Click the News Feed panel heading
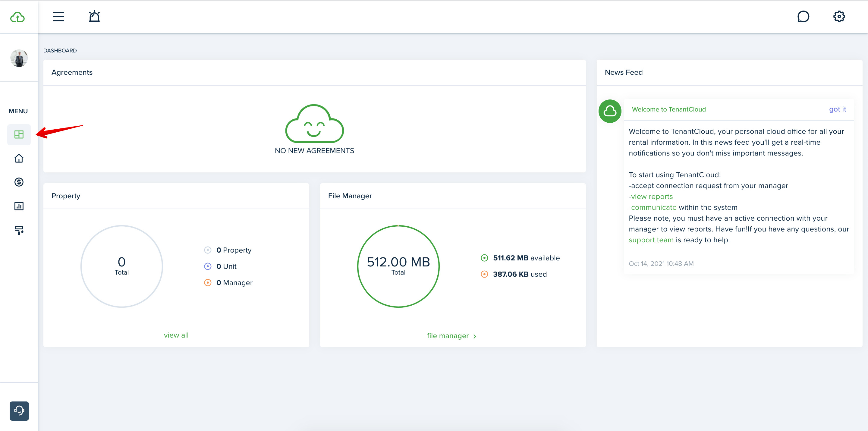The width and height of the screenshot is (868, 431). (x=624, y=72)
